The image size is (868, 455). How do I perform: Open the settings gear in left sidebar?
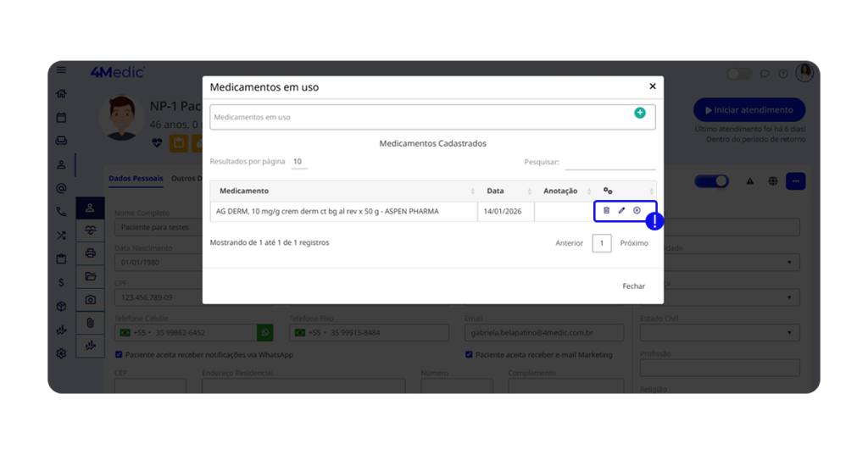61,353
